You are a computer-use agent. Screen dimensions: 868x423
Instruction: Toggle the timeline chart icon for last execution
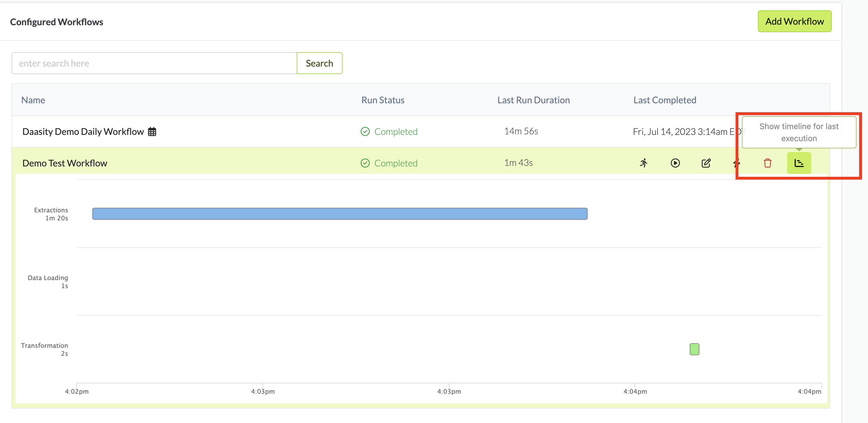point(799,163)
